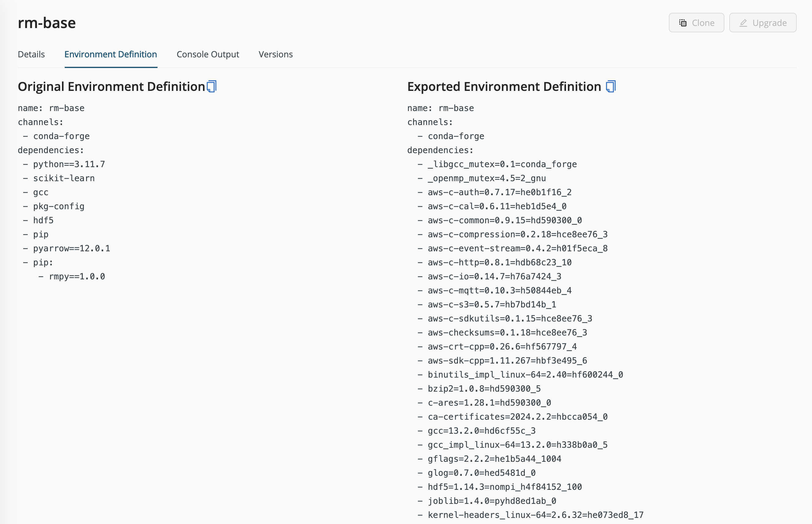Click the aws-c-compression=0.2.18 line

[513, 235]
